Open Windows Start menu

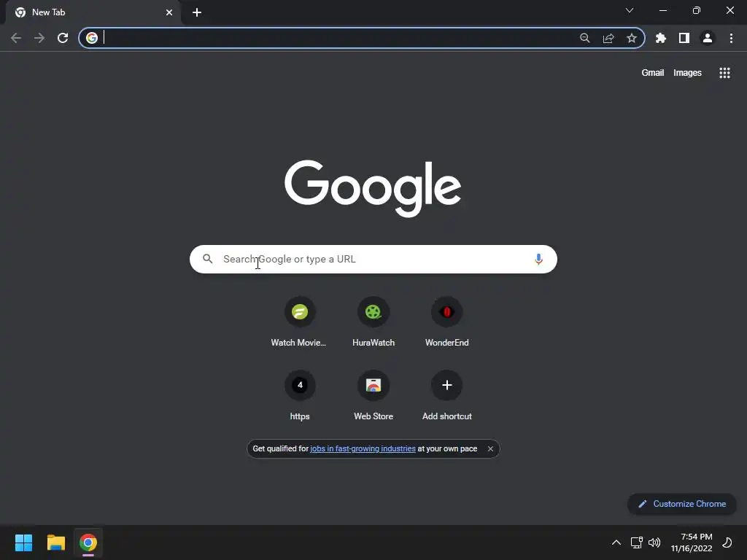coord(23,542)
